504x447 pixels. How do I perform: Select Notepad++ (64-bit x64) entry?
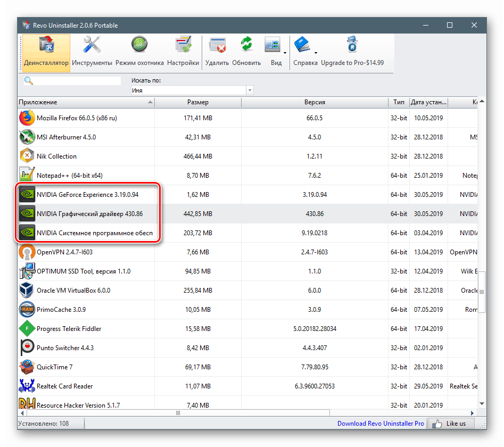coord(70,176)
